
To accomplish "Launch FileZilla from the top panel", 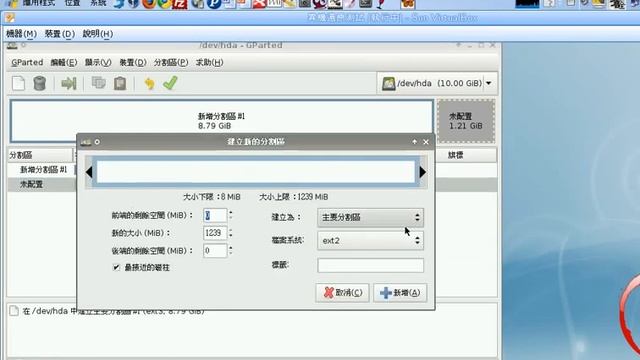I will point(180,4).
